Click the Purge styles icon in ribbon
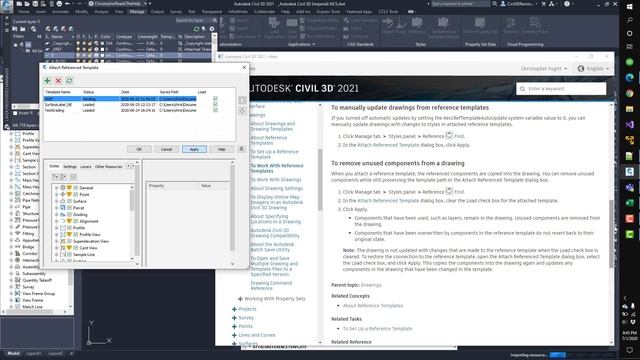This screenshot has width=640, height=360. pyautogui.click(x=402, y=24)
